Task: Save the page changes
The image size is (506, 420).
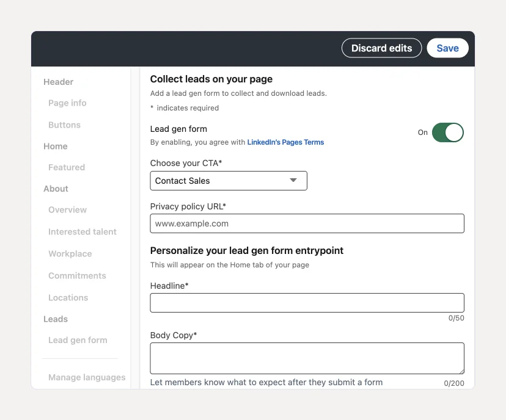Action: [x=447, y=48]
